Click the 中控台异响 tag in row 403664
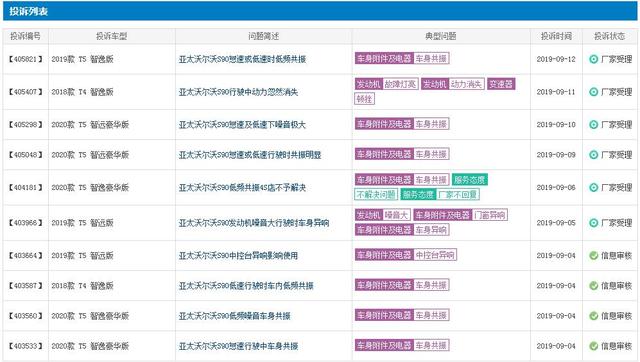The width and height of the screenshot is (640, 362). coord(435,255)
